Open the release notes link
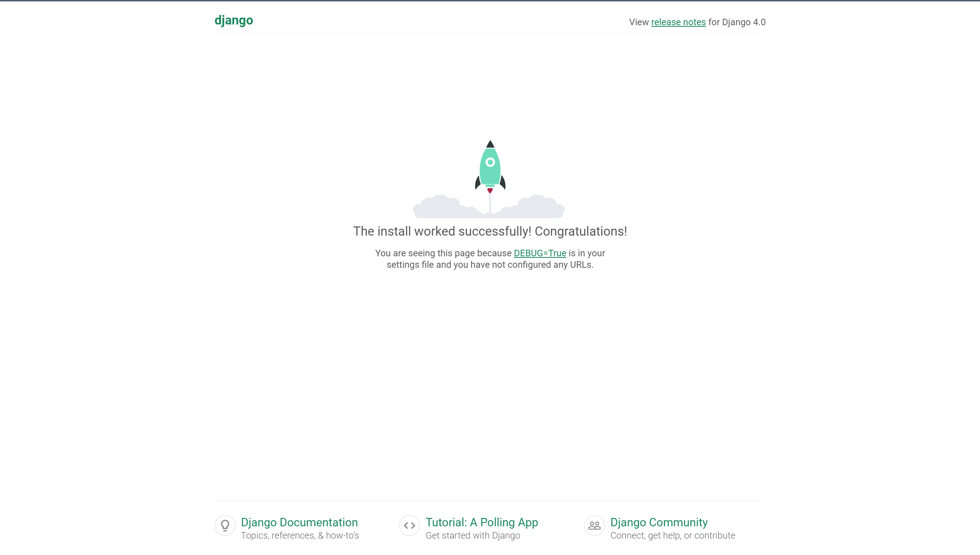The width and height of the screenshot is (980, 555). pos(678,22)
